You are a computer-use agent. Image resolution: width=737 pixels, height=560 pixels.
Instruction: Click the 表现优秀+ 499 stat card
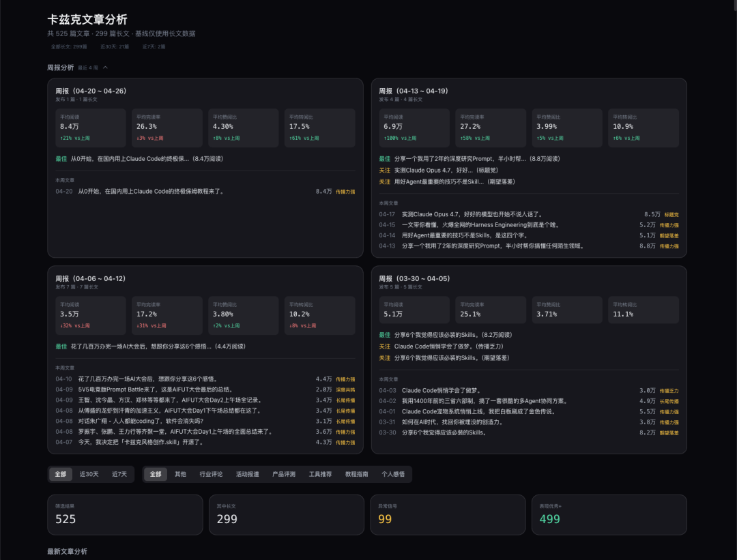click(x=609, y=514)
